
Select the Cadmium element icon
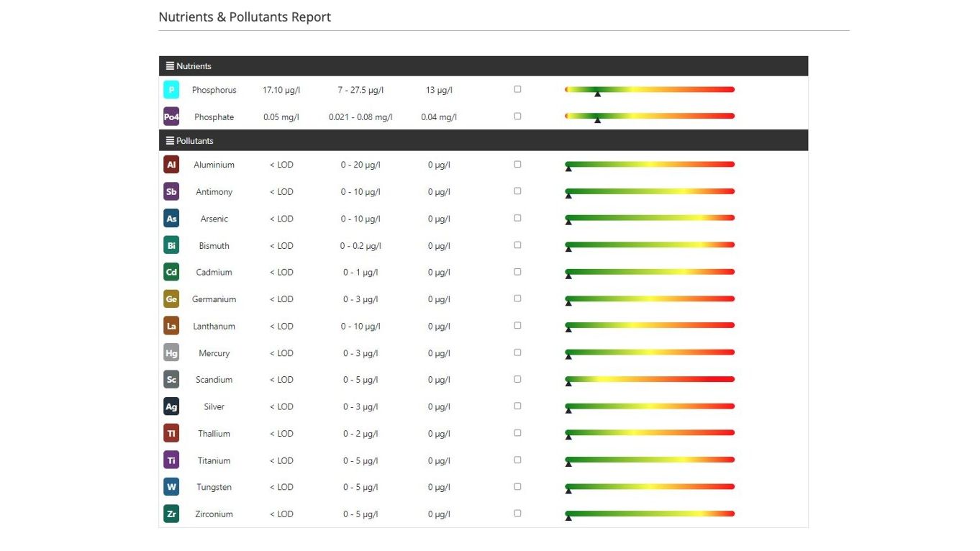tap(171, 272)
